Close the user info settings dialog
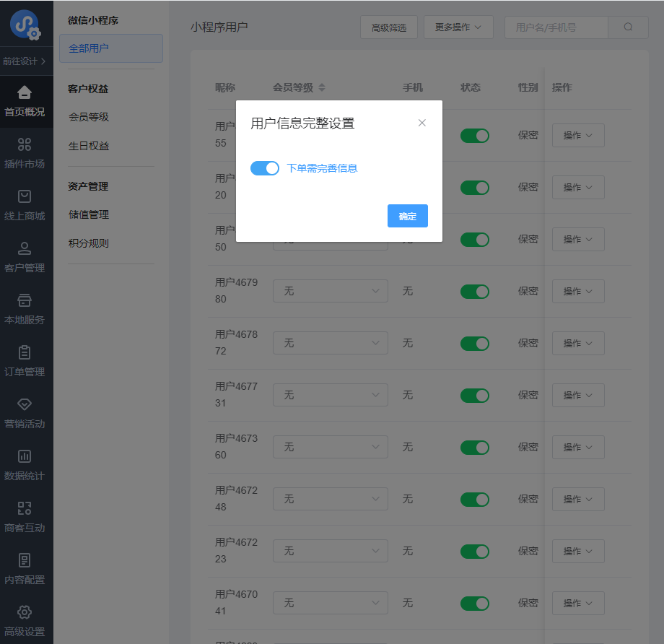664x644 pixels. (x=422, y=123)
